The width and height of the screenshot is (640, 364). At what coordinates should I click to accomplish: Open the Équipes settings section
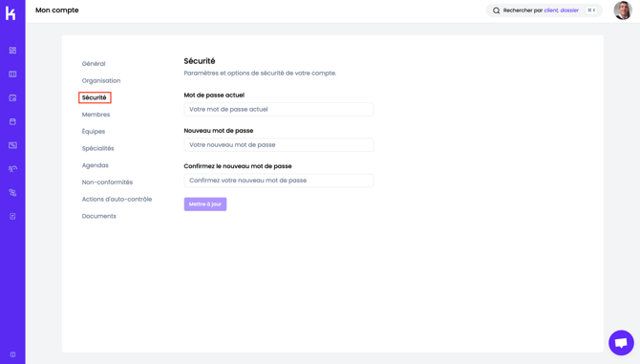(x=94, y=132)
